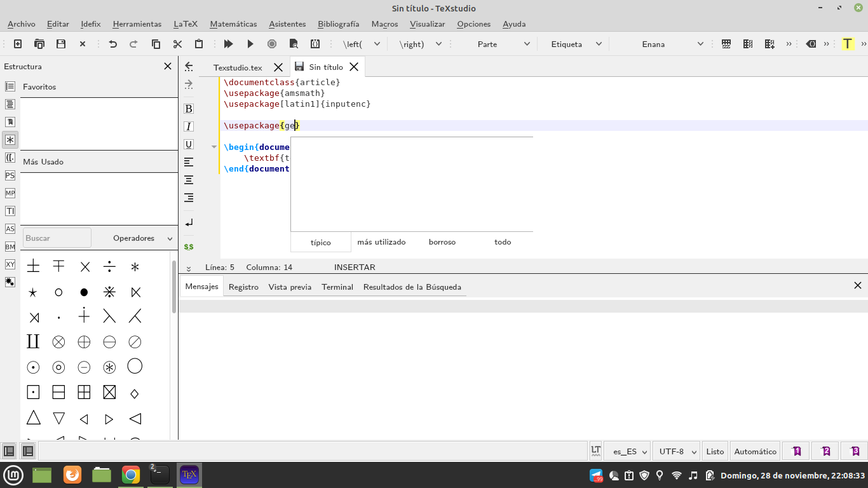Run the Build & View compile icon
Image resolution: width=868 pixels, height=488 pixels.
pos(229,44)
